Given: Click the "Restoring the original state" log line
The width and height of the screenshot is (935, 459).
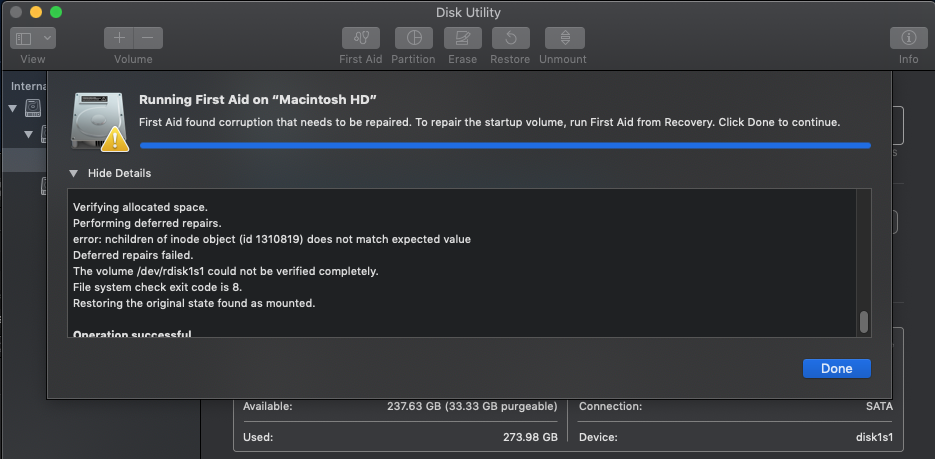Looking at the screenshot, I should click(x=194, y=303).
